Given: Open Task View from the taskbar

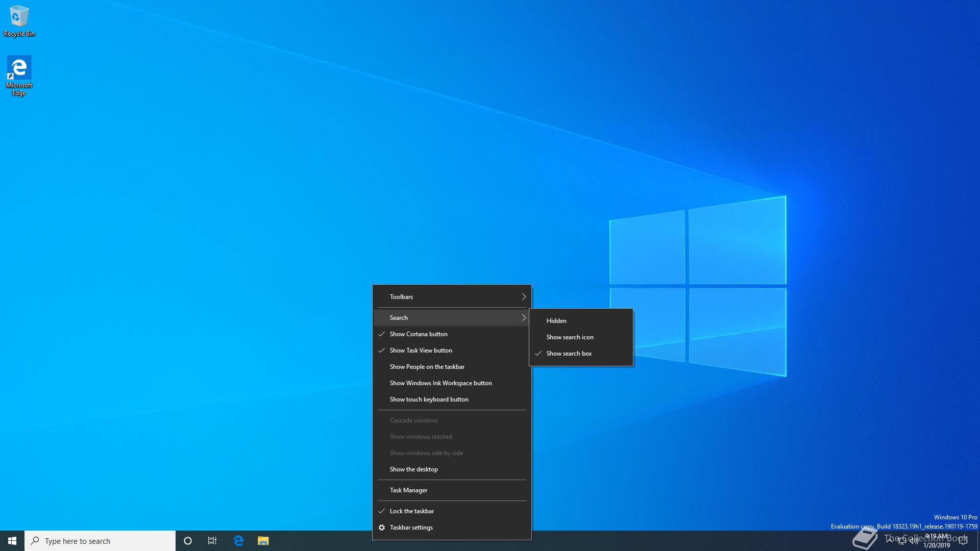Looking at the screenshot, I should click(212, 541).
